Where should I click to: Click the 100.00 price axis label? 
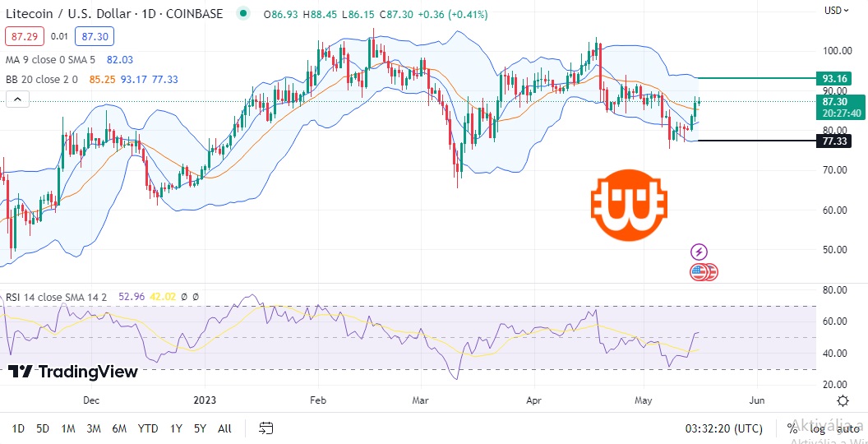[x=836, y=51]
